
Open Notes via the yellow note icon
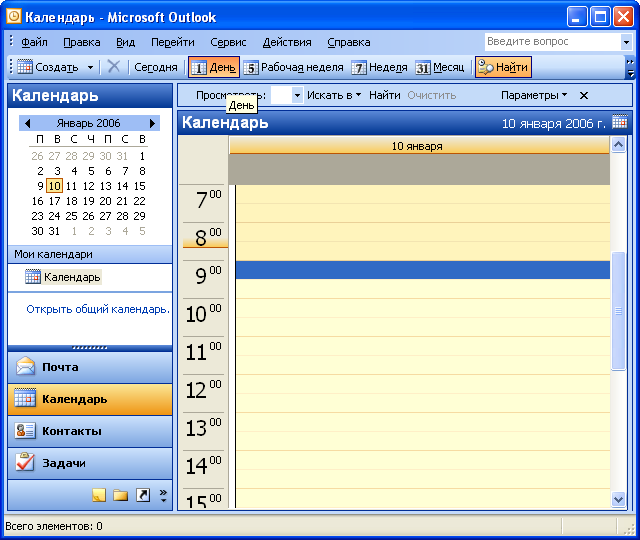(x=99, y=495)
